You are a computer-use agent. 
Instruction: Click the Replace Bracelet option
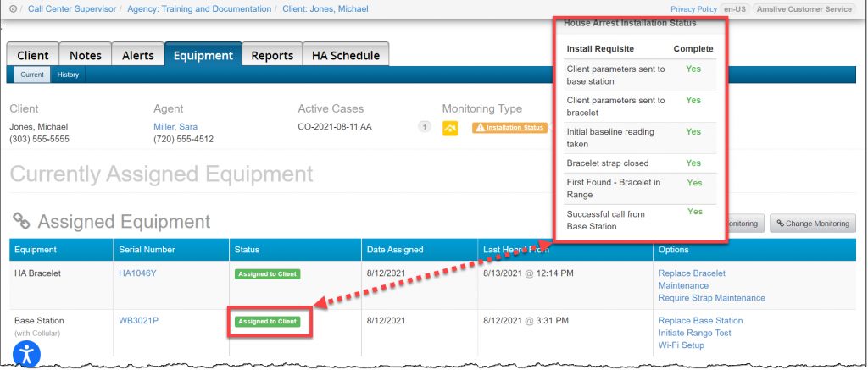click(x=692, y=273)
